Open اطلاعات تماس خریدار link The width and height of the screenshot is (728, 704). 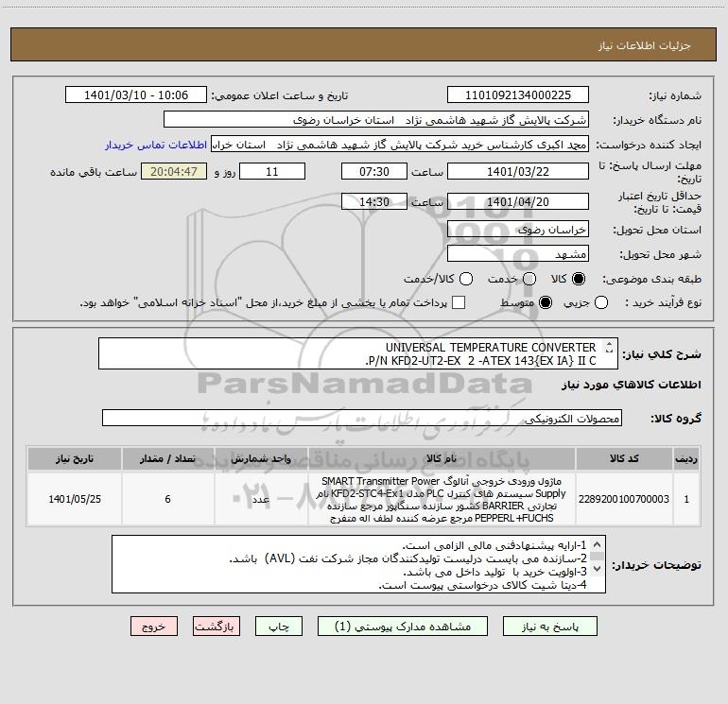(x=156, y=145)
